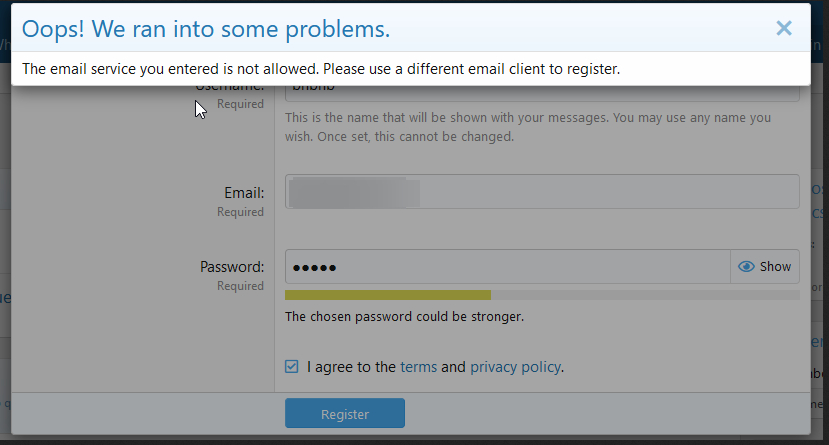This screenshot has height=445, width=829.
Task: Click the Email field label
Action: (x=244, y=193)
